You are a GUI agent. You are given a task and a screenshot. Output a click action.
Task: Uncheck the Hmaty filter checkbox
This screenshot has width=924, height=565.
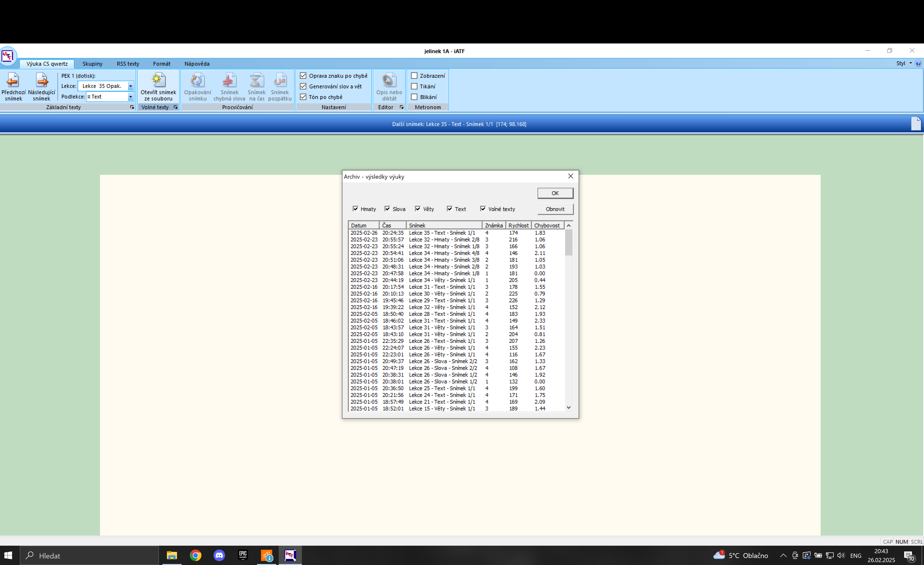pos(355,209)
